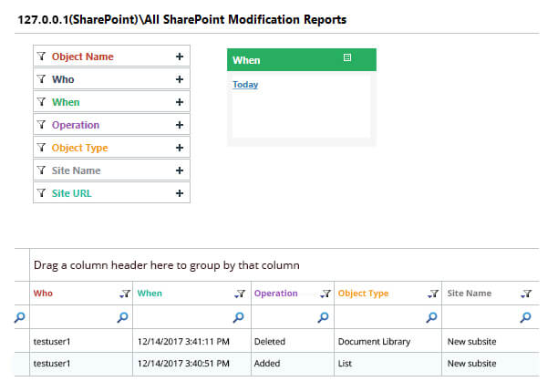558x392 pixels.
Task: Sort by the Object Type column header
Action: point(364,294)
